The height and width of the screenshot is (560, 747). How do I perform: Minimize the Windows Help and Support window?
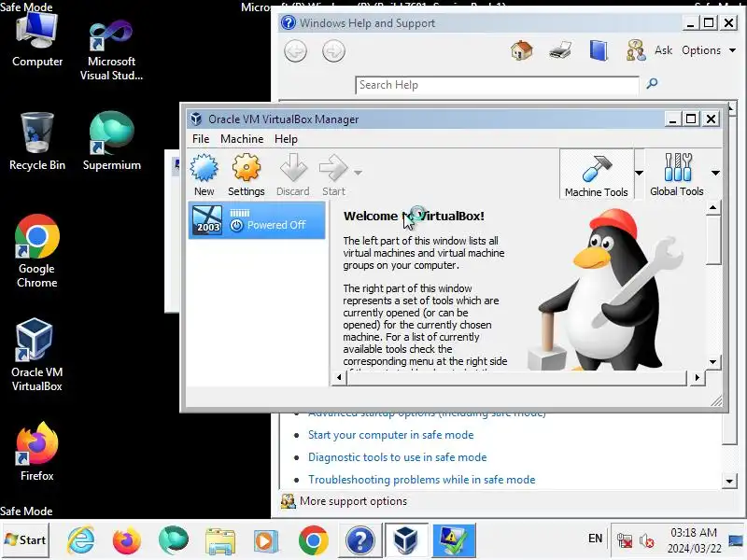click(x=690, y=22)
